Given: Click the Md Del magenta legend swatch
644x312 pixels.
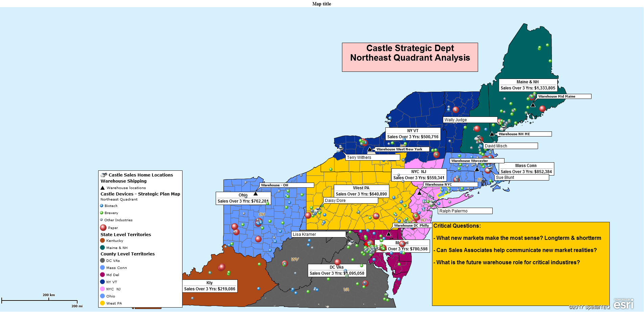Looking at the screenshot, I should [103, 275].
